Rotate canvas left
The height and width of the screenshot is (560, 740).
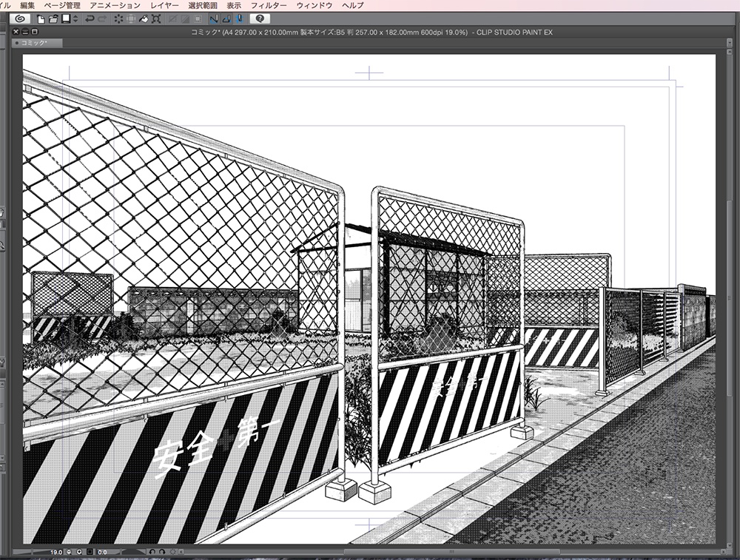[152, 552]
